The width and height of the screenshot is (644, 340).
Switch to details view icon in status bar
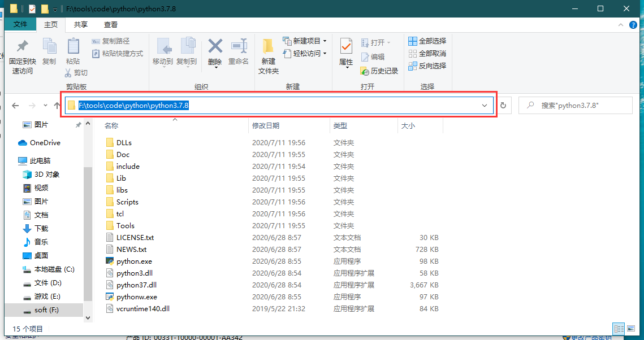click(x=619, y=329)
